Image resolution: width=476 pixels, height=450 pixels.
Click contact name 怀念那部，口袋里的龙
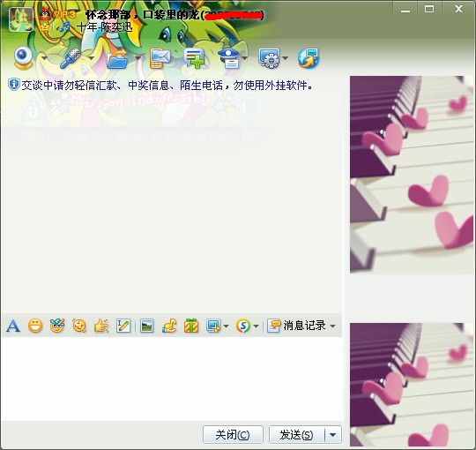(x=142, y=15)
